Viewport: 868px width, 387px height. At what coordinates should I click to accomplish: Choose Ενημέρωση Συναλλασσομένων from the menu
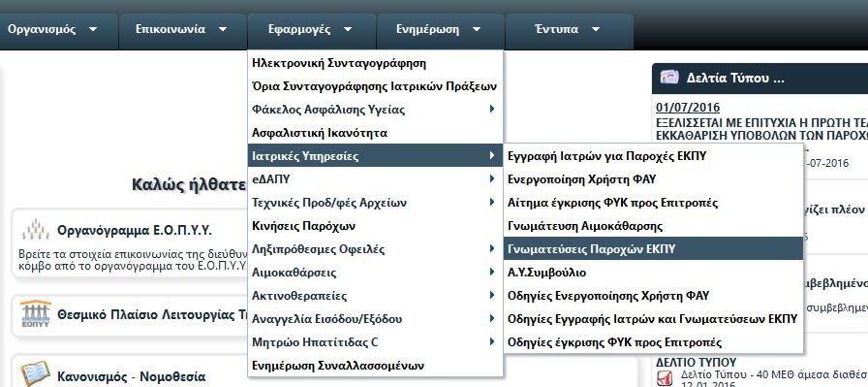point(375,366)
